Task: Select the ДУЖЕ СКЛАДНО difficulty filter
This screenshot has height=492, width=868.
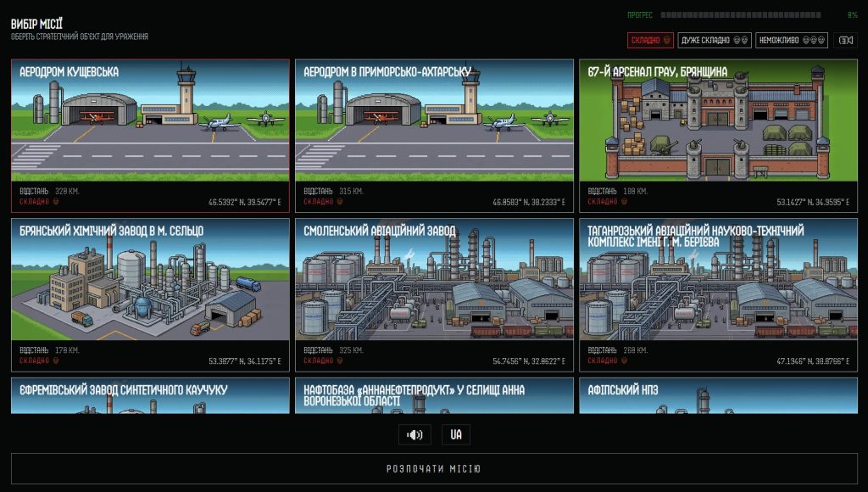Action: coord(715,40)
